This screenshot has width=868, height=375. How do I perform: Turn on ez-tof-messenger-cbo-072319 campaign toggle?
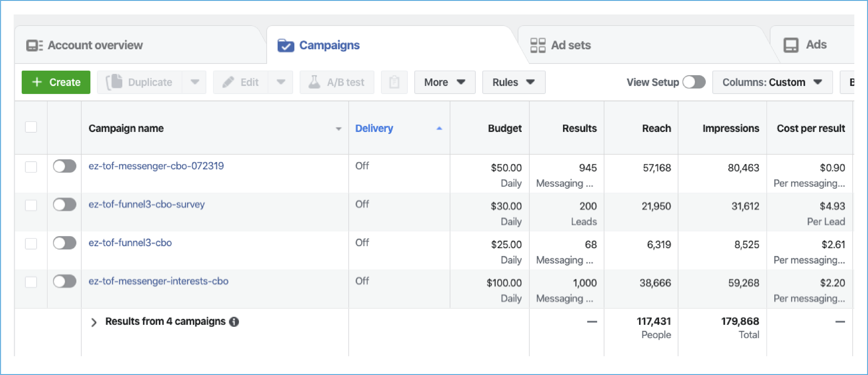64,166
